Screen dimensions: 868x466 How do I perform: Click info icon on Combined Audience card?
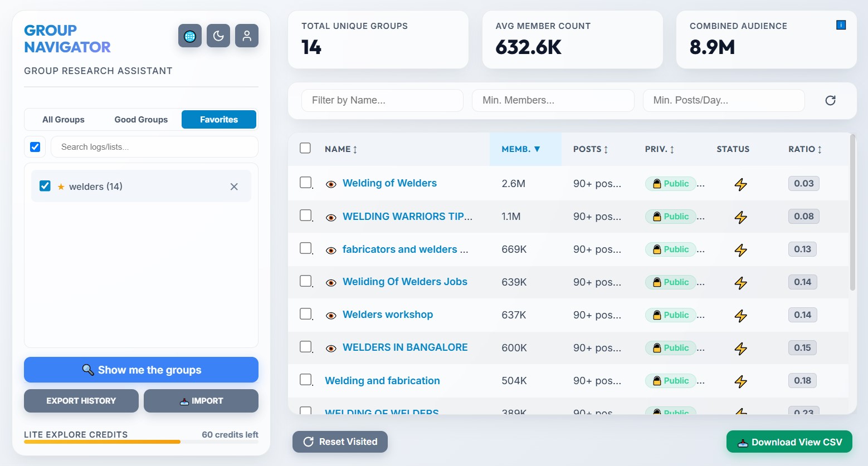[x=841, y=25]
